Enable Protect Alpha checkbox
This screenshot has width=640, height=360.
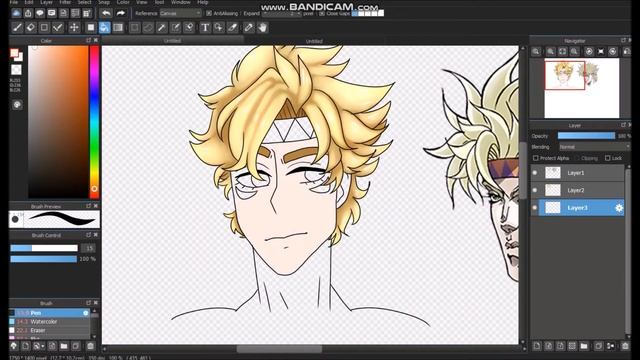(x=536, y=158)
